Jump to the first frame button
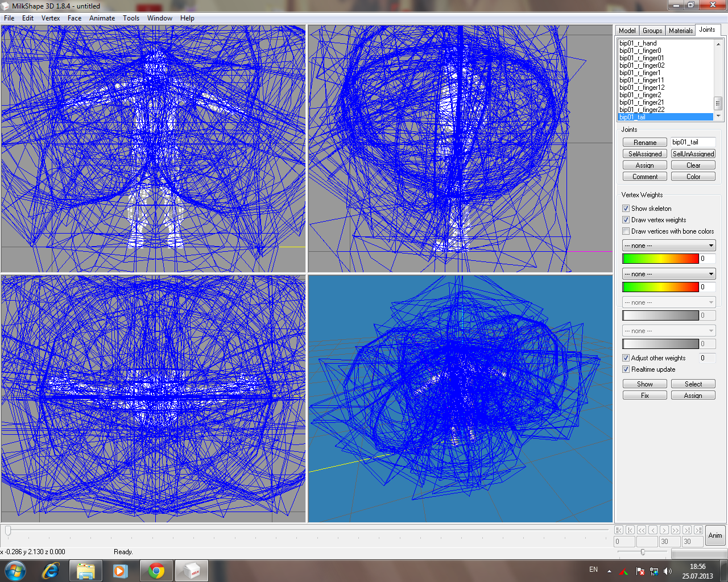Viewport: 728px width, 582px height. 619,530
